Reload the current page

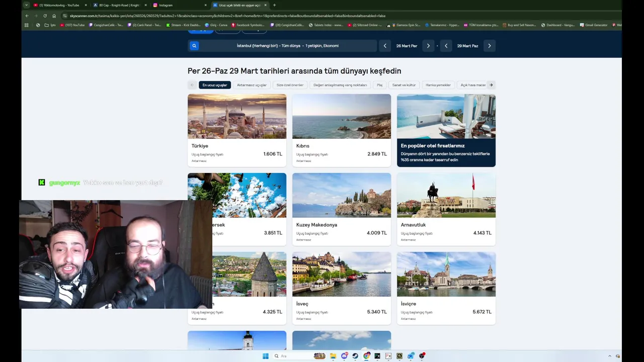tap(45, 16)
